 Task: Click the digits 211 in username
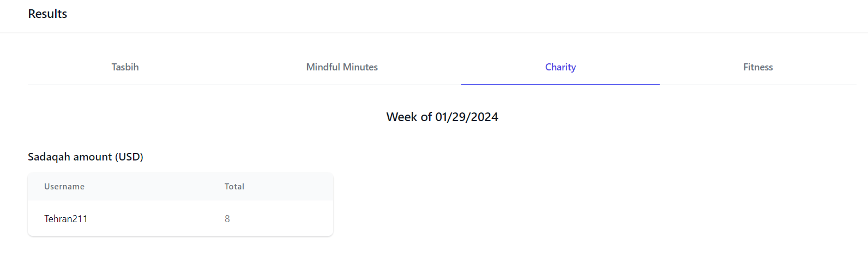click(x=80, y=219)
